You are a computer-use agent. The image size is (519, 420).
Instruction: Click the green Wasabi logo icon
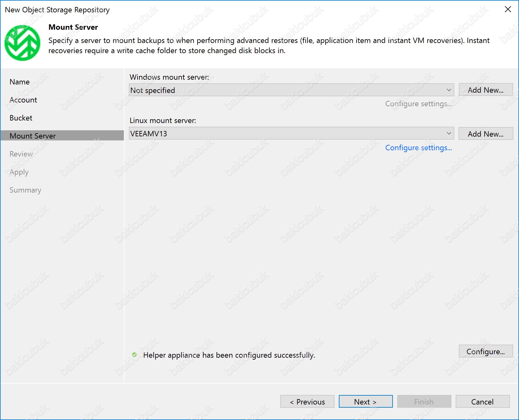coord(22,43)
